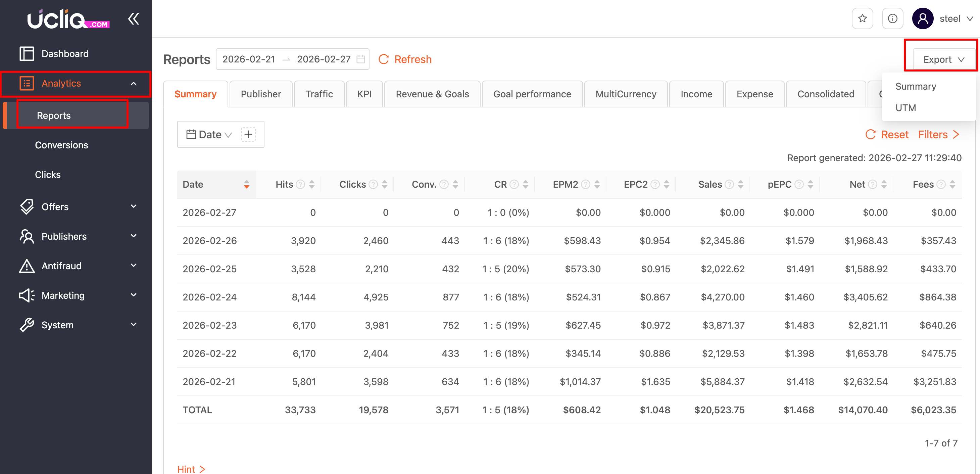
Task: Click the user avatar icon
Action: click(923, 18)
